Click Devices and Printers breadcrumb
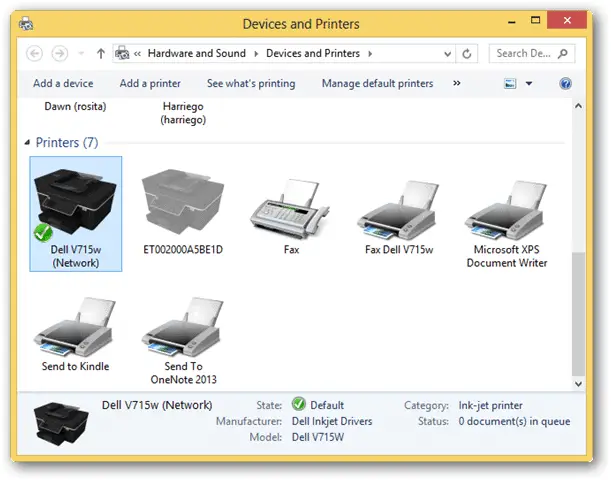Image resolution: width=611 pixels, height=480 pixels. (x=313, y=53)
